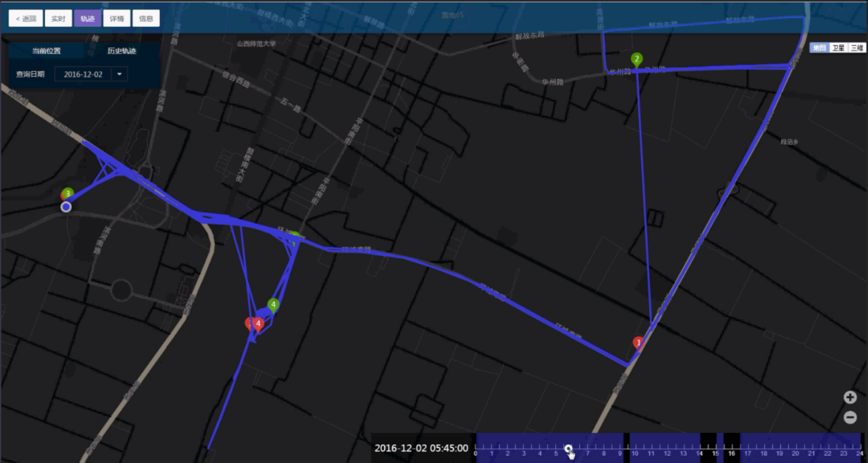The width and height of the screenshot is (868, 463).
Task: Zoom in with the plus icon
Action: (x=850, y=398)
